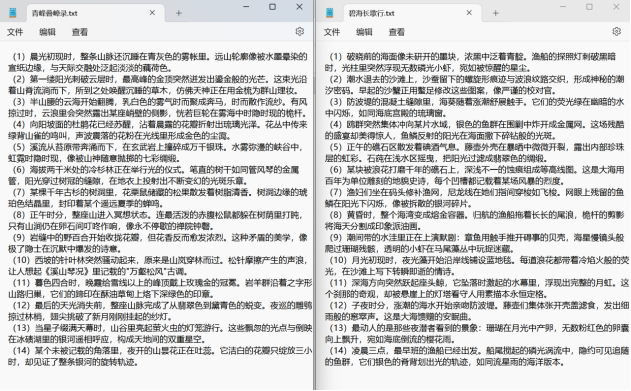
Task: Close the 碧海长歌行.txt tab
Action: tap(469, 13)
